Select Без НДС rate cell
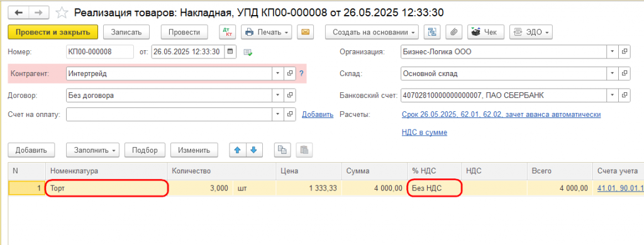The image size is (644, 245). [x=435, y=188]
